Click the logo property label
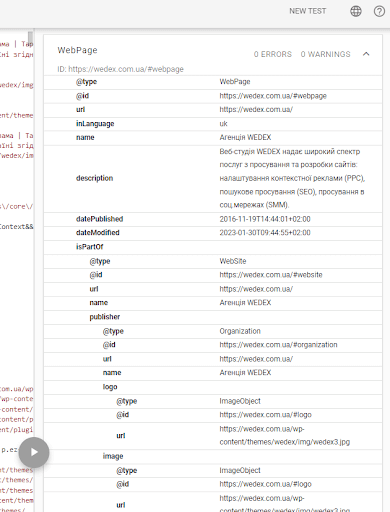Screen dimensions: 390x512 (110, 387)
